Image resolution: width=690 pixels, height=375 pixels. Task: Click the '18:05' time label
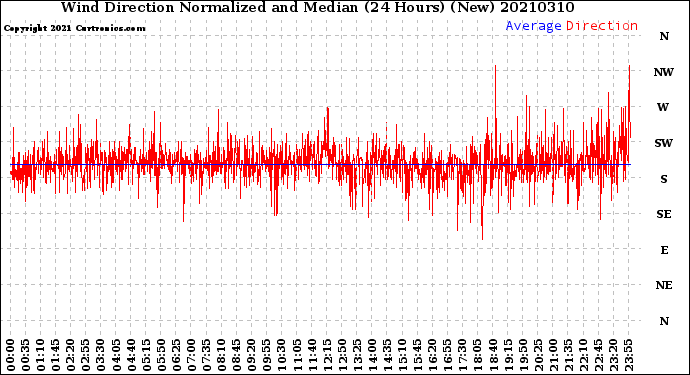(477, 355)
